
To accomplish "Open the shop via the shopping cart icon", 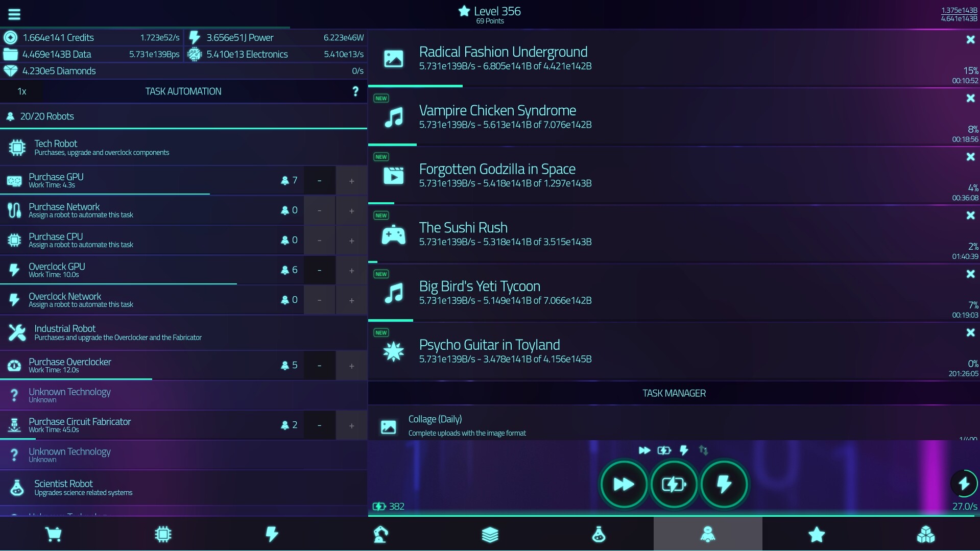I will click(54, 534).
